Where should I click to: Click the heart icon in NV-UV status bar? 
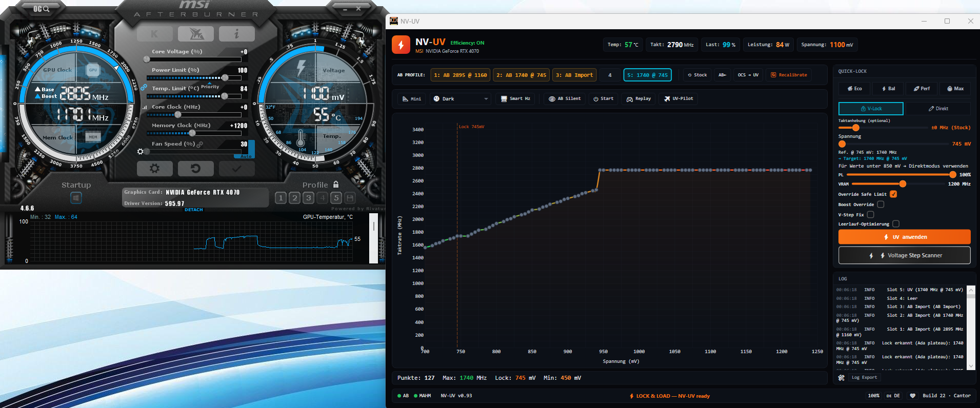912,396
